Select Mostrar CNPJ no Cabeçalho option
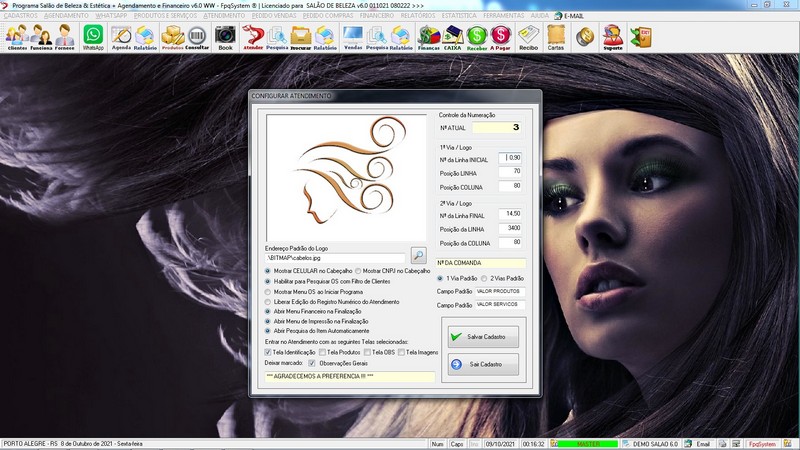 coord(357,271)
